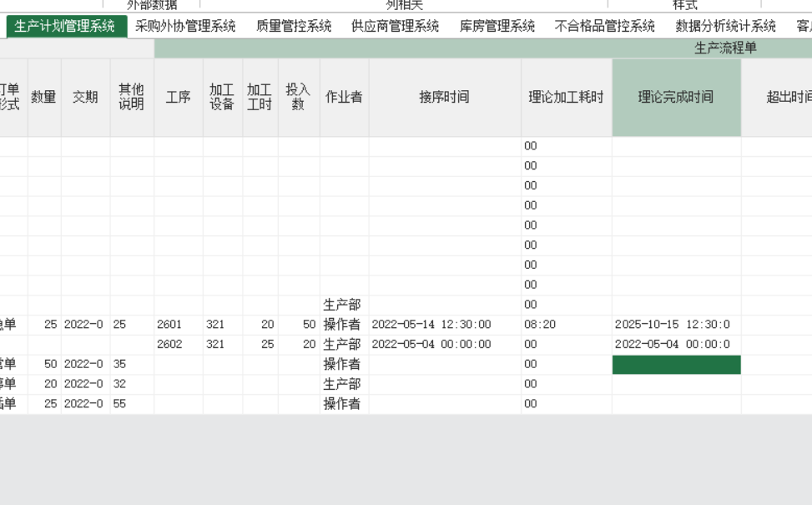Click the 理论加工耗时 column header
Viewport: 812px width, 505px height.
coord(566,97)
